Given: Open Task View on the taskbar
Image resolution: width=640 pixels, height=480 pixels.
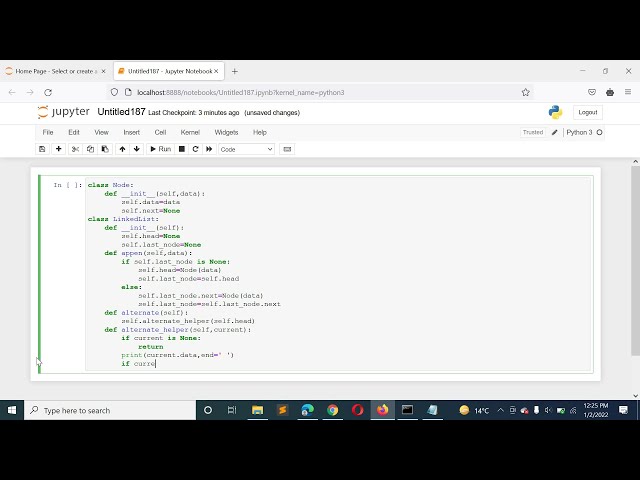Looking at the screenshot, I should [232, 410].
